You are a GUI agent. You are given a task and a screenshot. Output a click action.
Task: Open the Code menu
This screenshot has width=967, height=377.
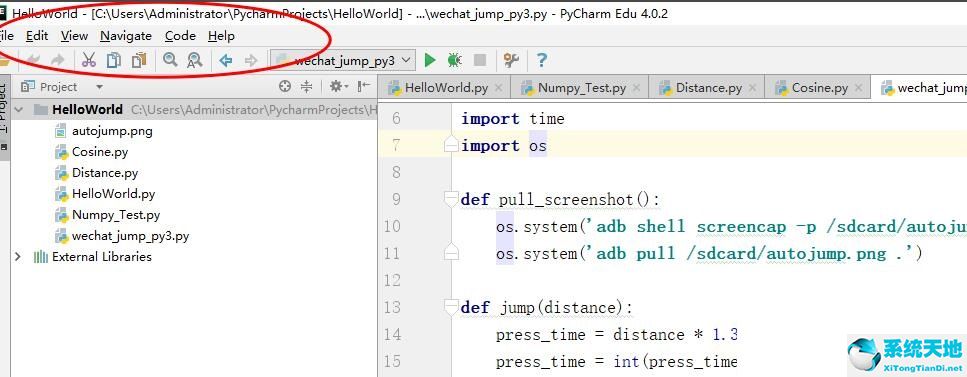pos(180,36)
